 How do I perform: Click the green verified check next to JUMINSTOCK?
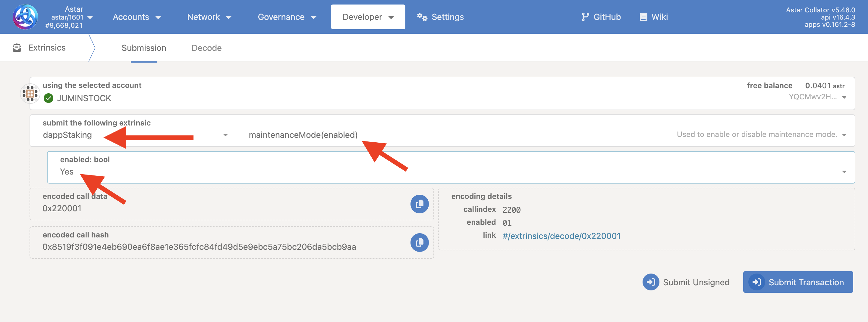point(49,98)
